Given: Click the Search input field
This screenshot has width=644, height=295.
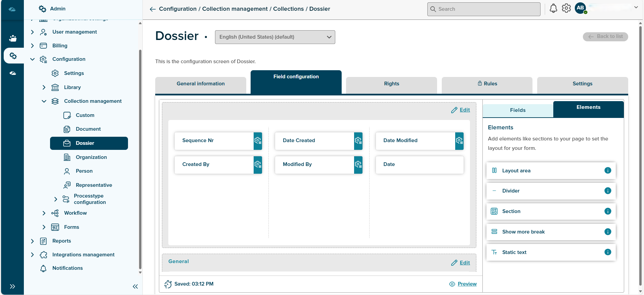Looking at the screenshot, I should [484, 9].
